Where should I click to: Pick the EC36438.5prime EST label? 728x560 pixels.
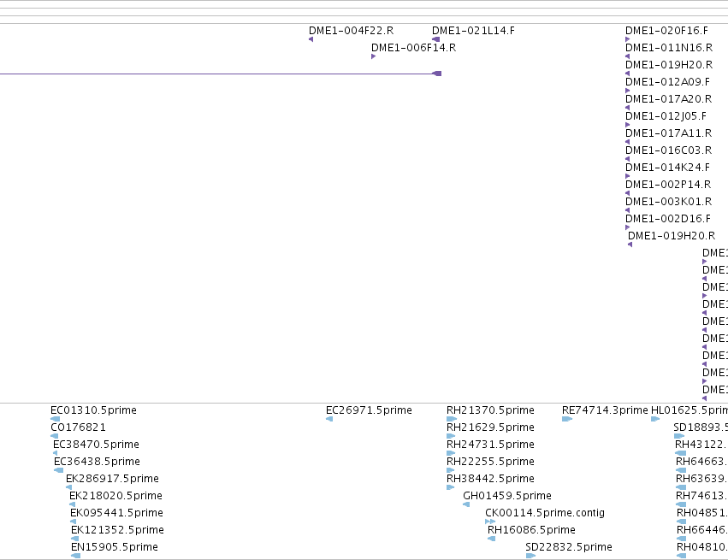pos(97,462)
